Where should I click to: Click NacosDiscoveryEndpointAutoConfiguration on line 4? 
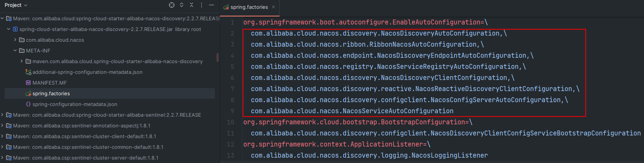(x=452, y=55)
